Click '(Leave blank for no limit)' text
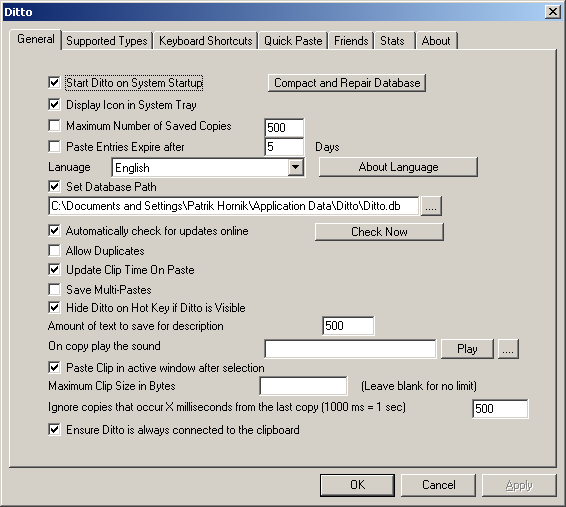 [x=419, y=386]
